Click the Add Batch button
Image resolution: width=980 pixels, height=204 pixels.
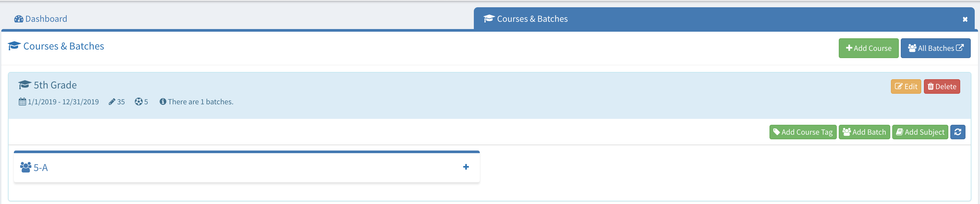(864, 132)
